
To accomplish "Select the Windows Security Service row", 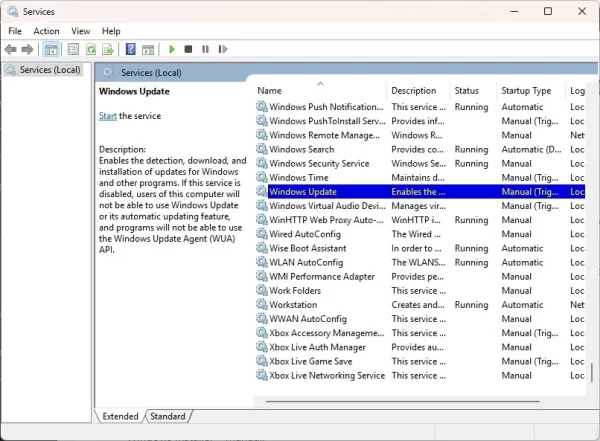I will coord(420,163).
